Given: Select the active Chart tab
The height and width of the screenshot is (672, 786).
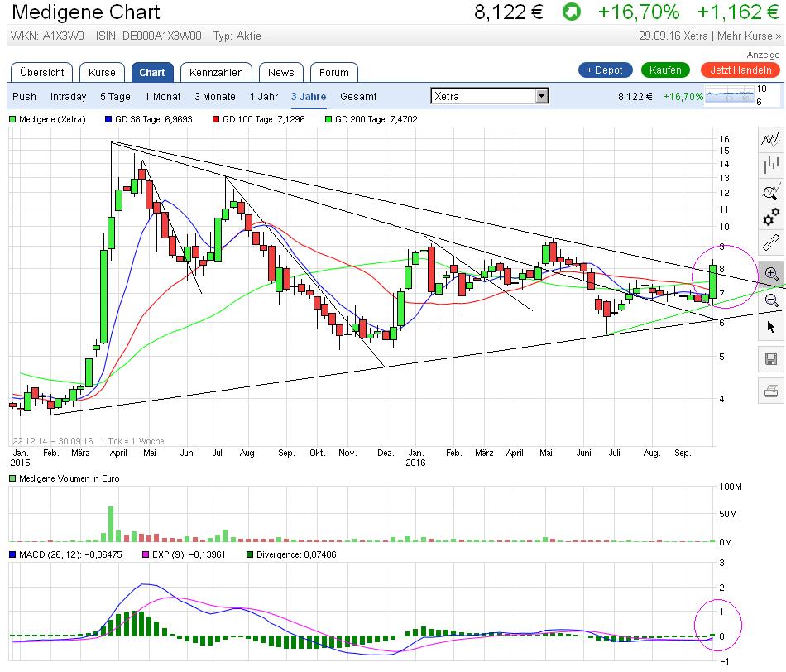Looking at the screenshot, I should coord(152,72).
